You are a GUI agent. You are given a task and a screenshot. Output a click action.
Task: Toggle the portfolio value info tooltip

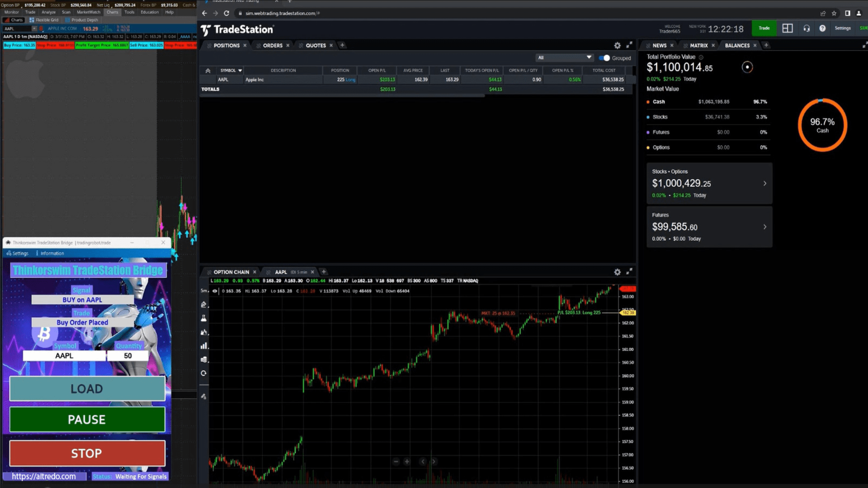point(701,56)
